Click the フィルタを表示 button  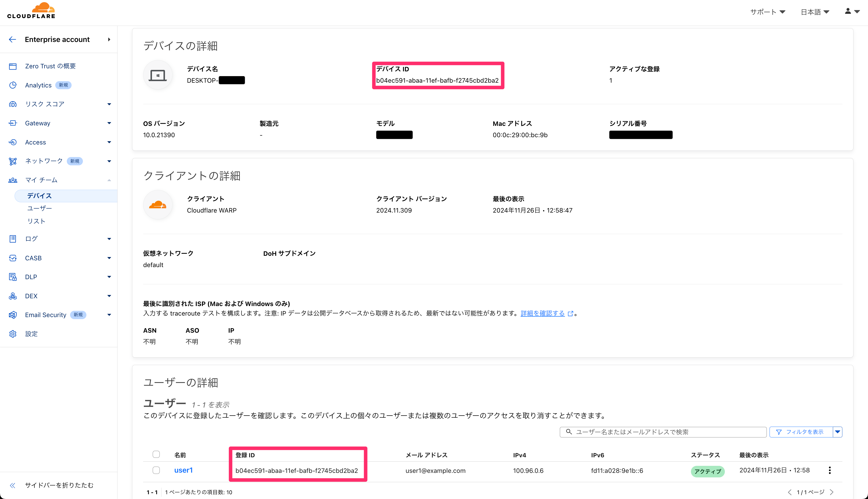(x=801, y=432)
